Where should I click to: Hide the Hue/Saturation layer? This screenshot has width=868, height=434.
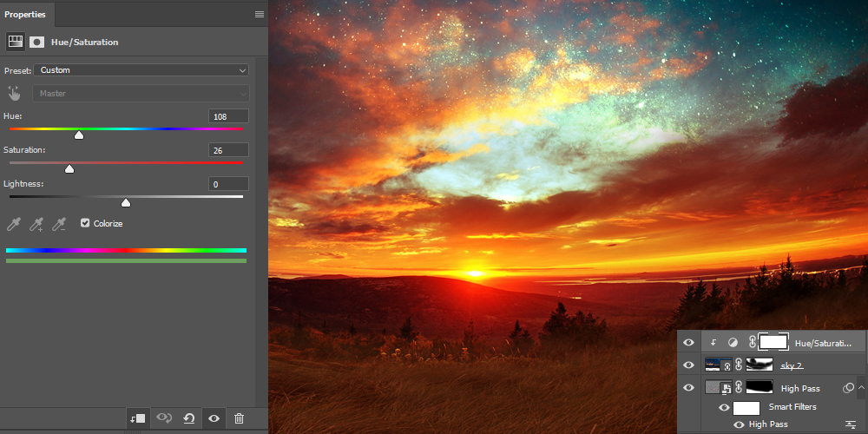coord(689,343)
